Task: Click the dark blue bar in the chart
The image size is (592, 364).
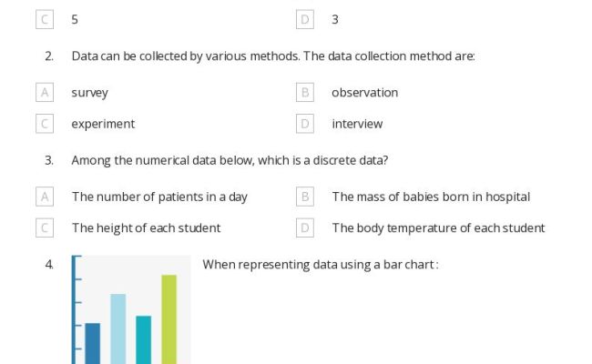Action: pos(93,343)
